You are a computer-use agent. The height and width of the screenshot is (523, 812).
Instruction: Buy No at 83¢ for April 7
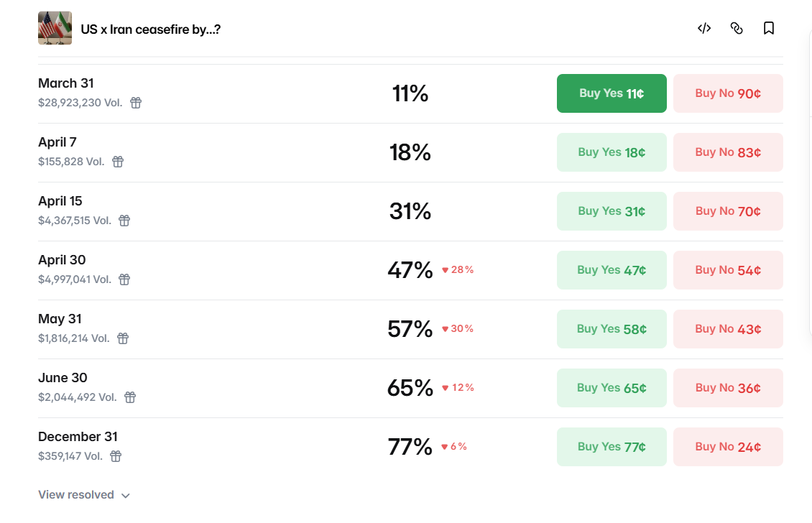[x=728, y=152]
